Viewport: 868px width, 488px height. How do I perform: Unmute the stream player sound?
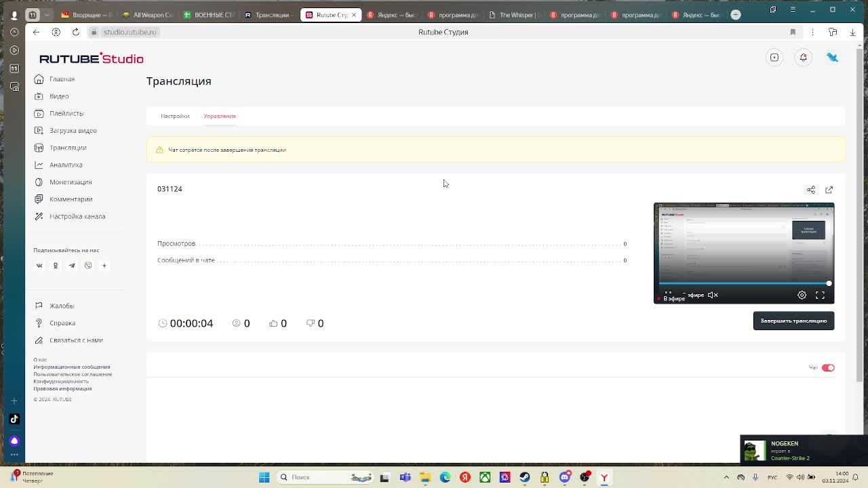click(713, 295)
